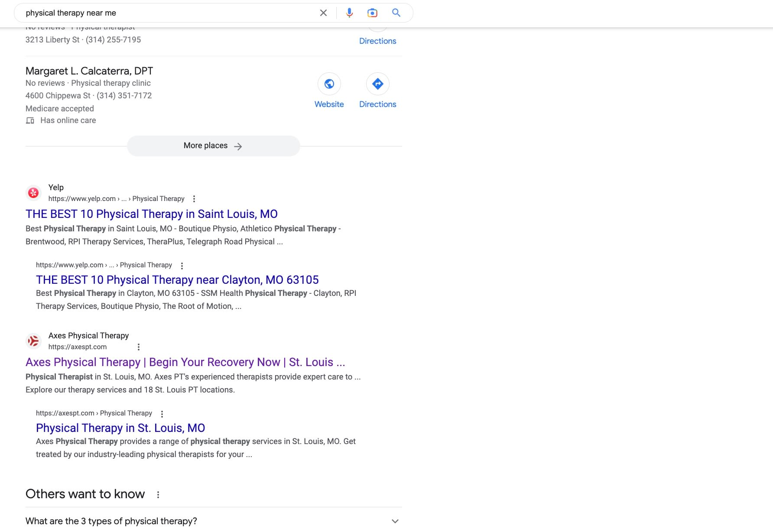
Task: Click the https://axespt.com URL text
Action: (x=78, y=347)
